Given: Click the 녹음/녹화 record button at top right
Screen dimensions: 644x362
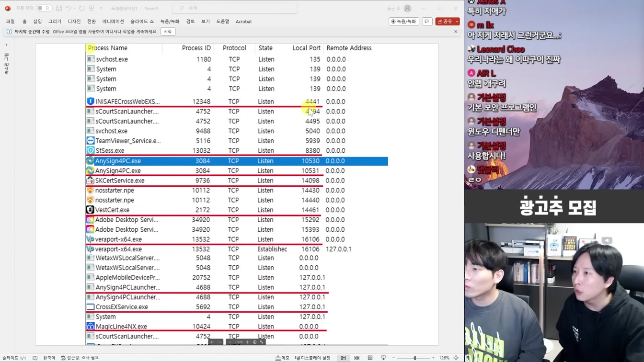Looking at the screenshot, I should [x=404, y=22].
